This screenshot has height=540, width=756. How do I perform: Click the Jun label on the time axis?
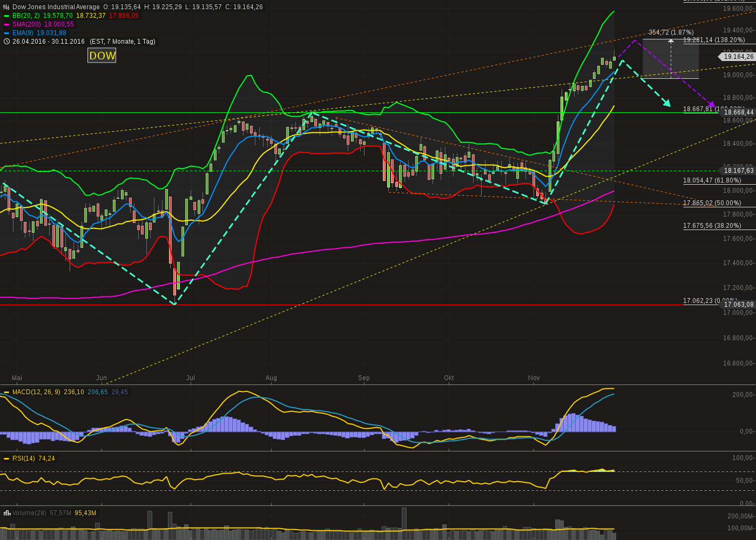[102, 378]
